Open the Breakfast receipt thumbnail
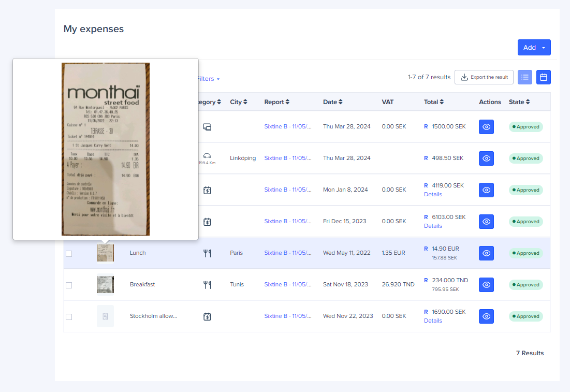Screen dimensions: 570x392 (x=105, y=285)
